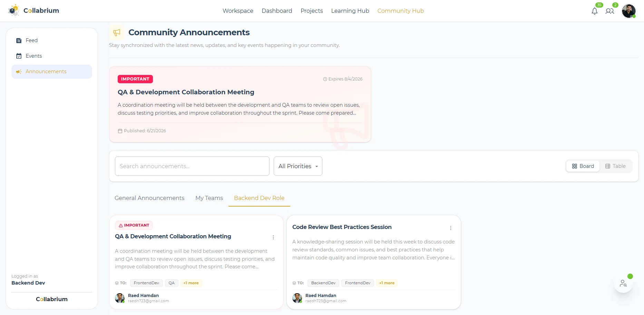
Task: Click the QA recipient tag
Action: [172, 283]
